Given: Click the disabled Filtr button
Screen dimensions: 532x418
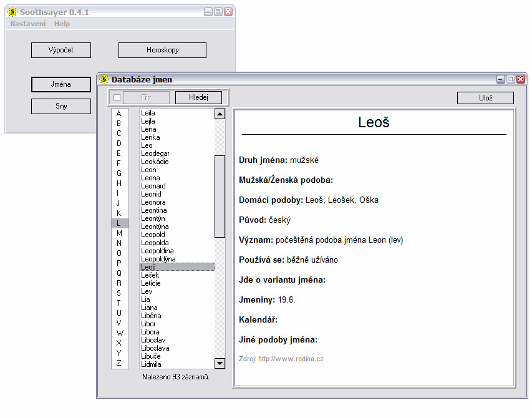Looking at the screenshot, I should (146, 97).
